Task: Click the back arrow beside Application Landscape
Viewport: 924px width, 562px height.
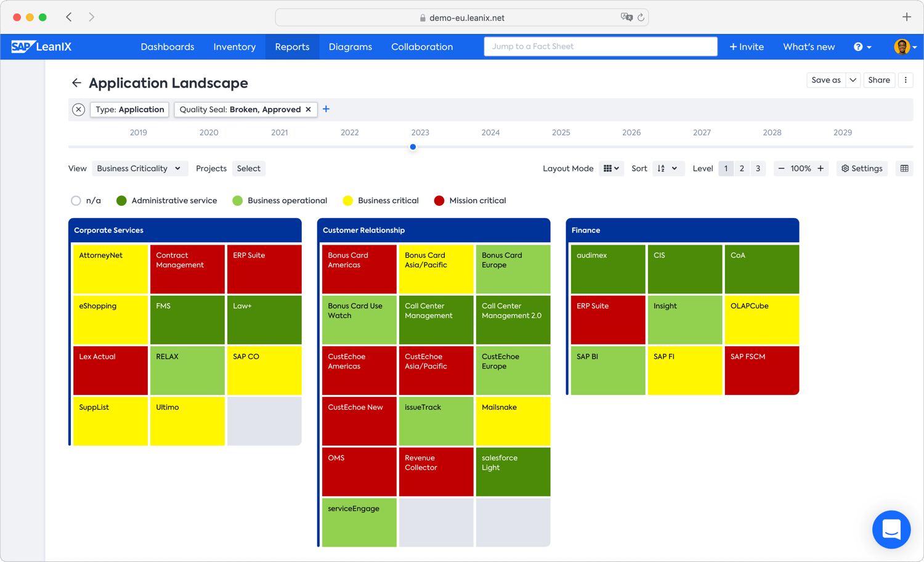Action: pos(76,83)
